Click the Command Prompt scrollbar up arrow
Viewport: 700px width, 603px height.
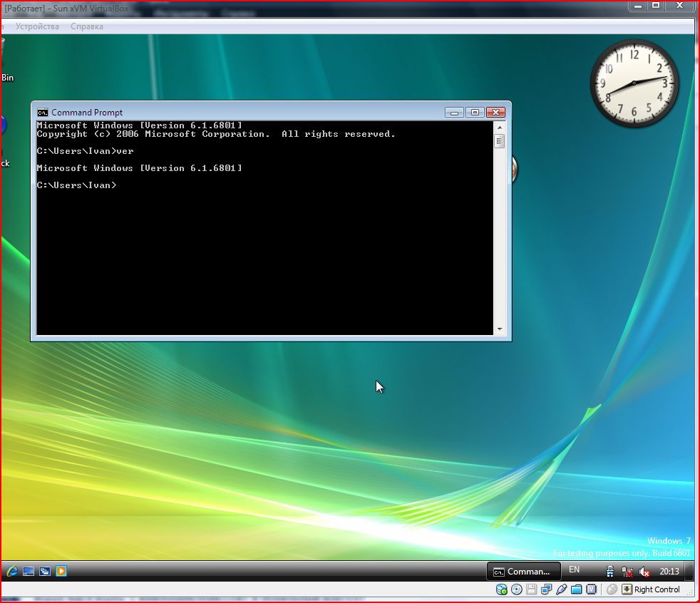pos(500,128)
